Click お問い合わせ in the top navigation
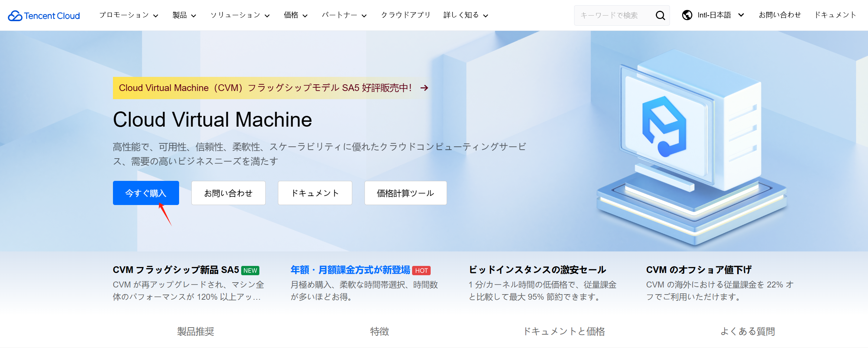This screenshot has height=348, width=868. [780, 15]
